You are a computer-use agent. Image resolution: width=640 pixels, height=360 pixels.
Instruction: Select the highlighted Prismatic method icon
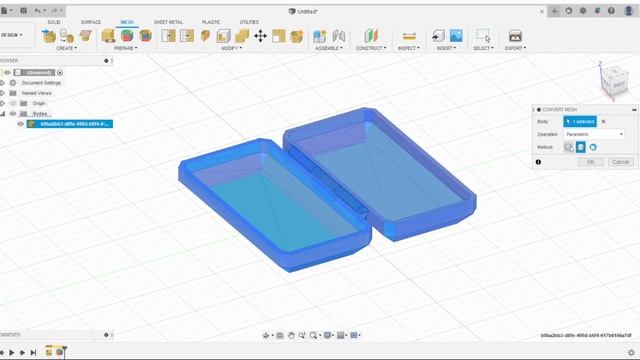(x=580, y=147)
